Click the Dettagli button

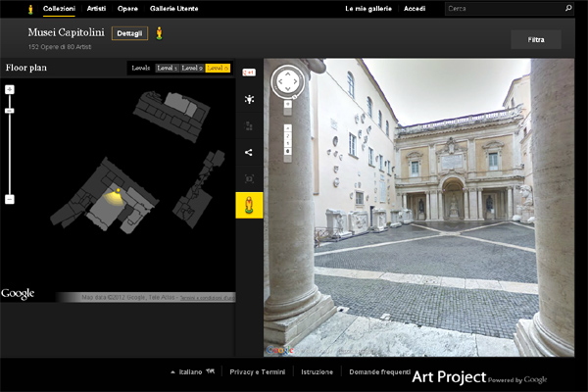point(129,33)
